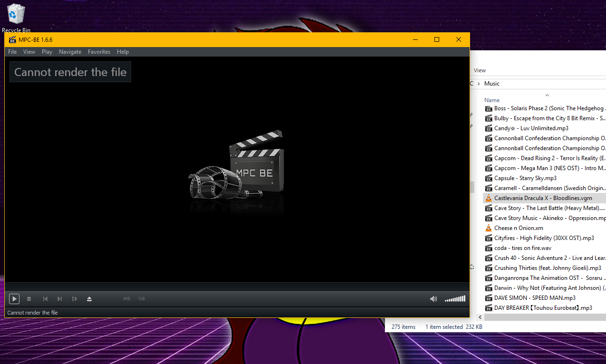Sort files by the Name column header
The width and height of the screenshot is (606, 364).
[x=492, y=100]
